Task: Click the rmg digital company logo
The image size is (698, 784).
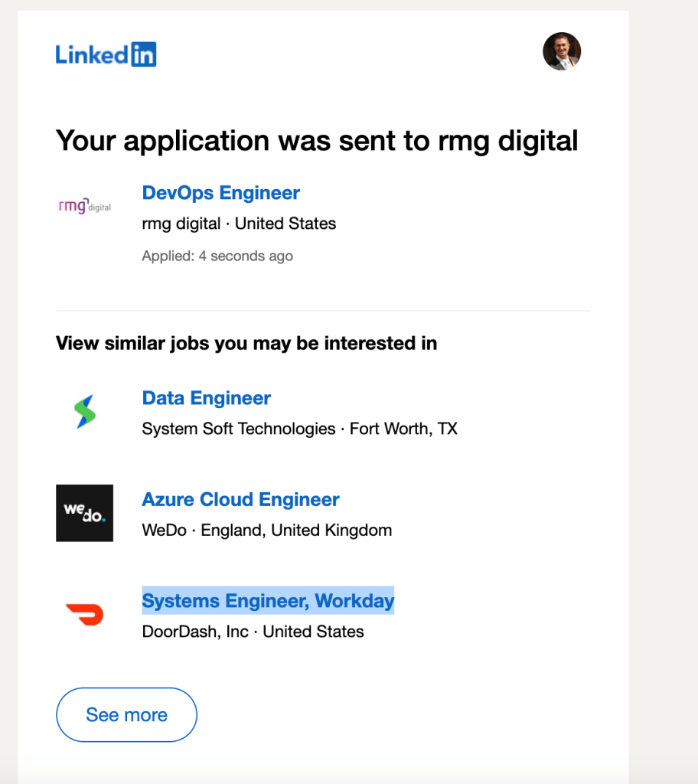Action: (84, 206)
